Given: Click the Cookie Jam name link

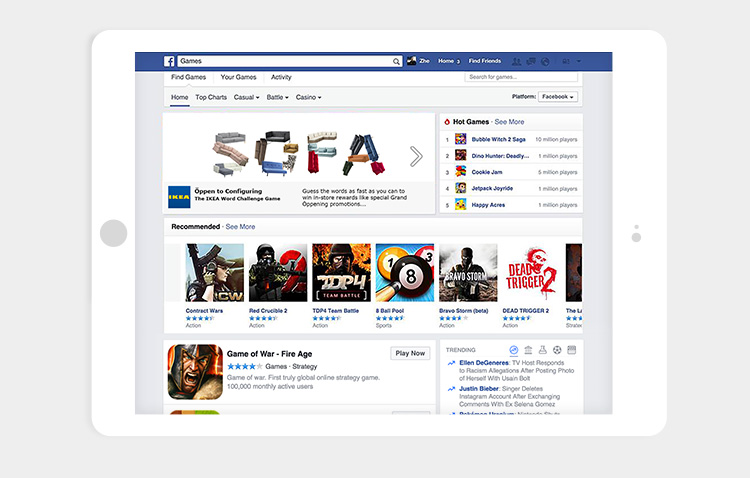Looking at the screenshot, I should pyautogui.click(x=487, y=172).
